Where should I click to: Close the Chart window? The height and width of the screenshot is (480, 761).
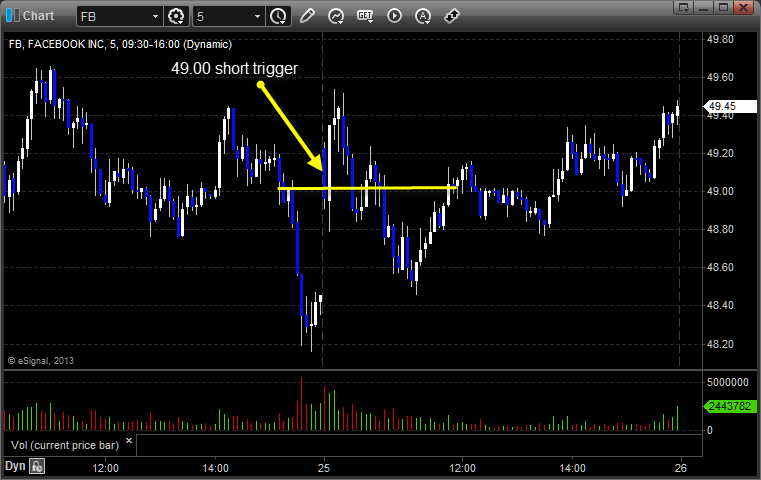pos(744,7)
